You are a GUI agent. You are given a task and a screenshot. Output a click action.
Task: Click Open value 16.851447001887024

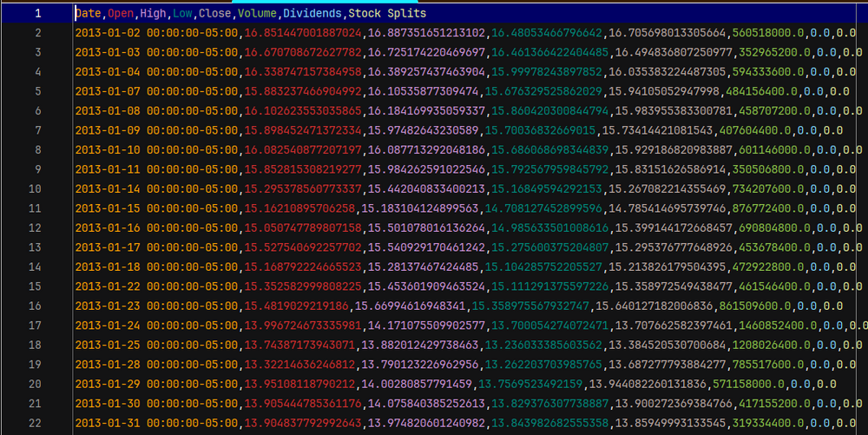tap(303, 33)
